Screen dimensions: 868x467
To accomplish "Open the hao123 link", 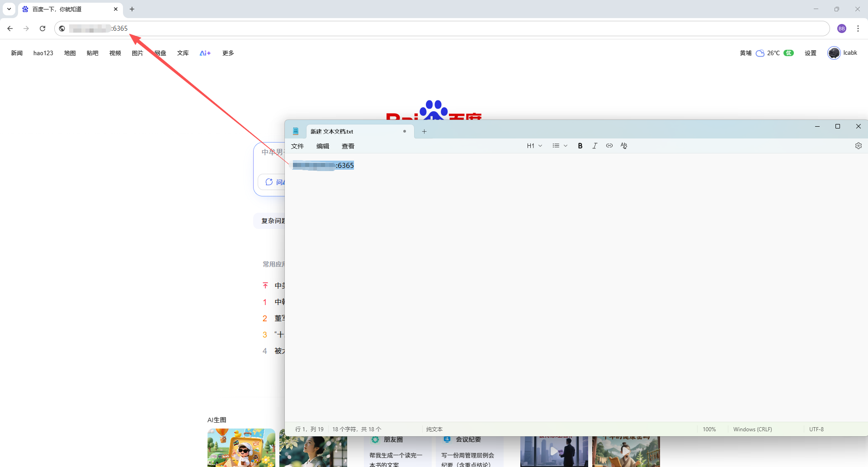I will click(x=43, y=53).
